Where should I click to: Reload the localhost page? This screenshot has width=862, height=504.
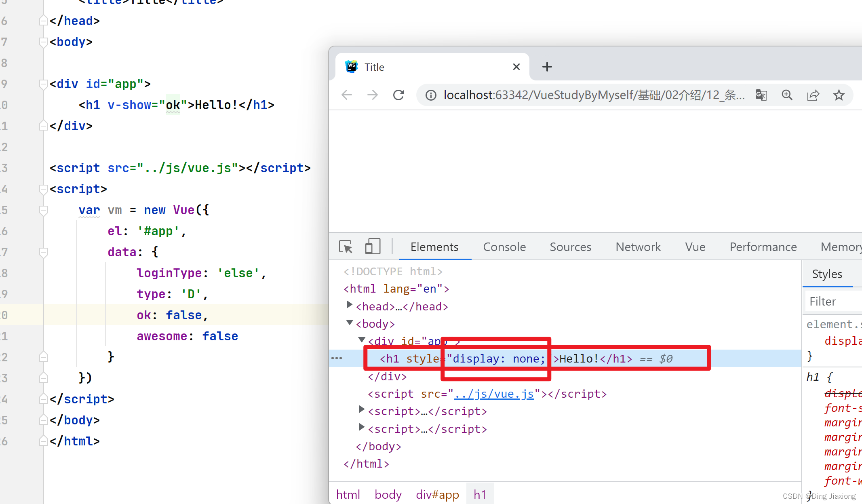pyautogui.click(x=398, y=95)
